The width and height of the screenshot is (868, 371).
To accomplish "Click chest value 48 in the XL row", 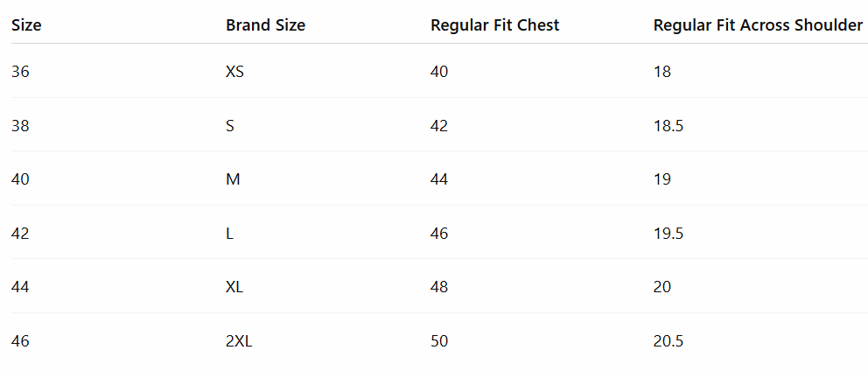I will coord(439,287).
